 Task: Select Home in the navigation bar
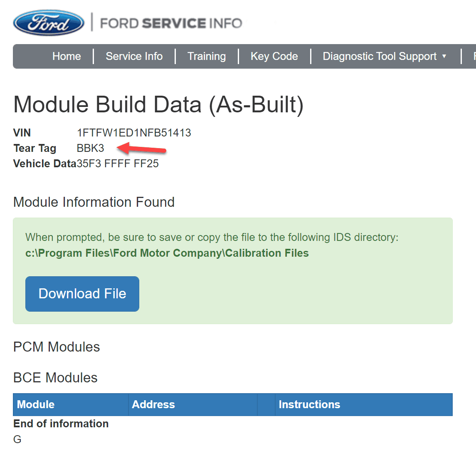[x=67, y=56]
